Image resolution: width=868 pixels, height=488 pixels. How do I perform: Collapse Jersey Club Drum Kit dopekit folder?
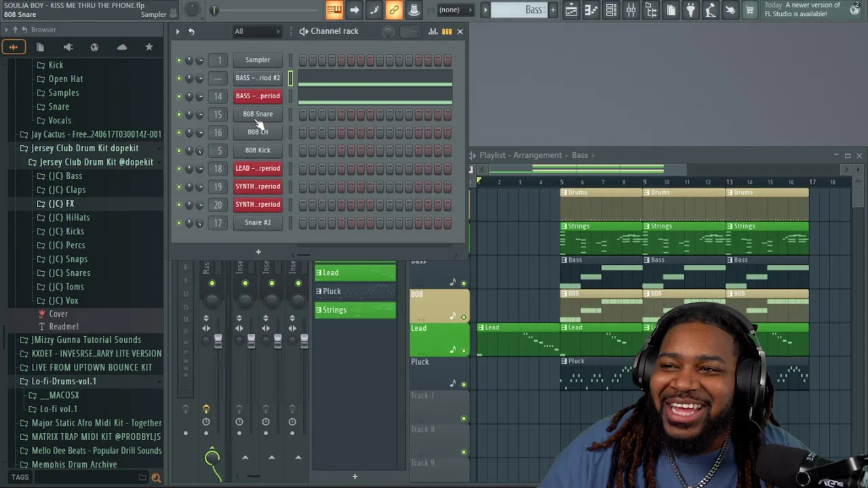(x=84, y=148)
